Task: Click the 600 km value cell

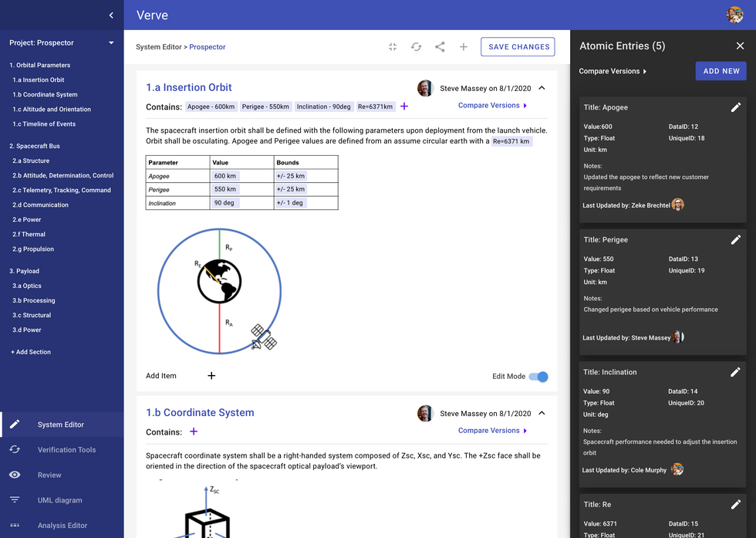Action: [225, 176]
